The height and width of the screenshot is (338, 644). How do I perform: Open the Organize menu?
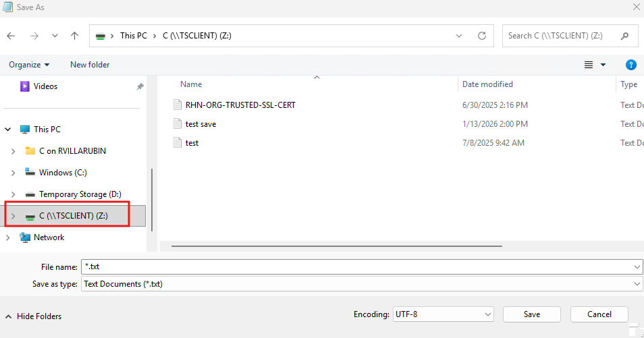pos(29,65)
